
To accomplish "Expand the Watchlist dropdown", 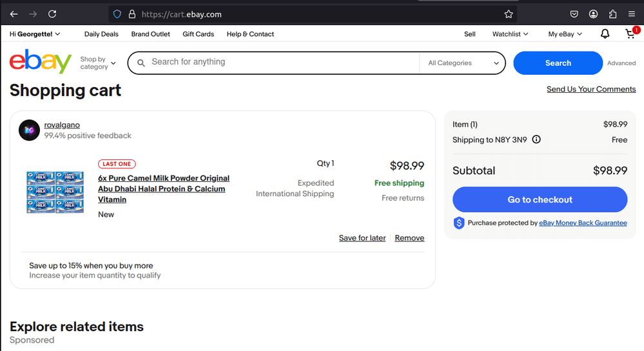I will [510, 34].
